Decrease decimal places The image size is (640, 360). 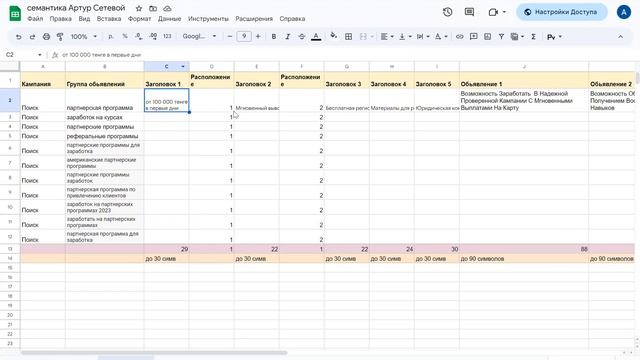[139, 37]
